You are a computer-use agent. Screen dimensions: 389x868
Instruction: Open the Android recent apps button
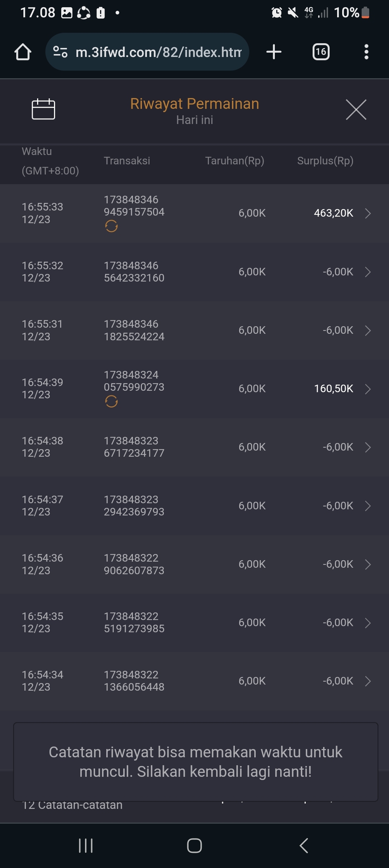86,845
